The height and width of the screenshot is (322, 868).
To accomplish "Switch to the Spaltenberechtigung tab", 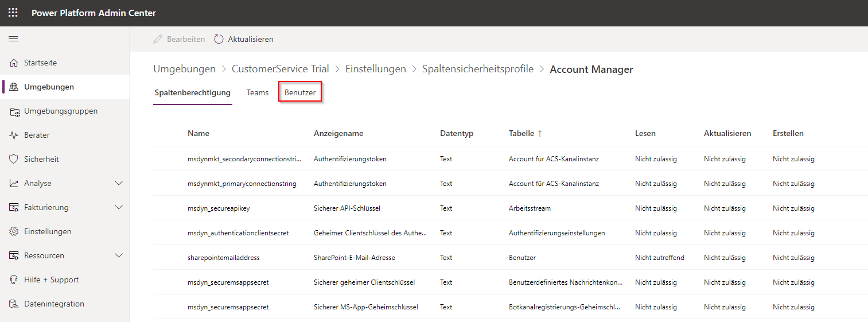I will tap(193, 92).
